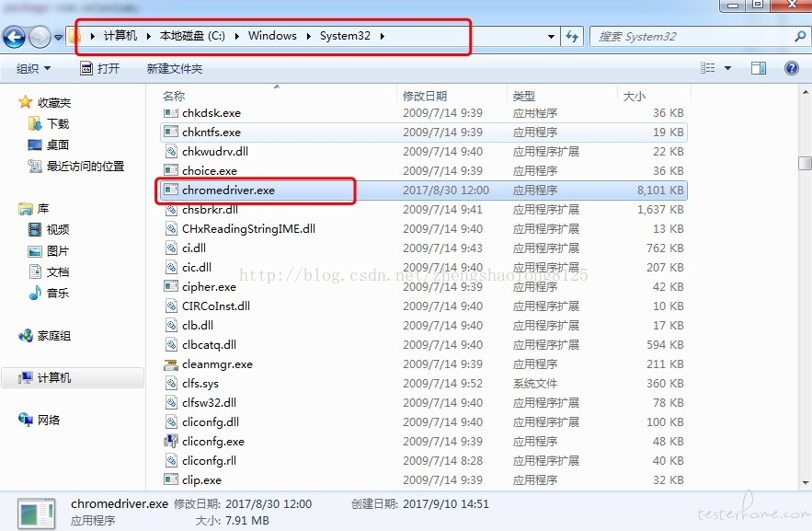Viewport: 812px width, 531px height.
Task: Click the cliconfg.rll file icon
Action: [171, 460]
